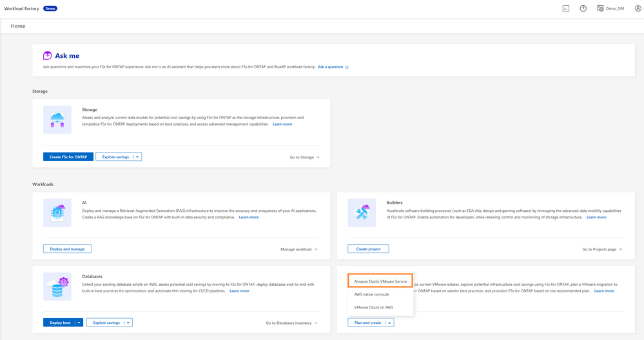Expand the Storage Explore savings dropdown arrow
644x340 pixels.
pos(137,156)
